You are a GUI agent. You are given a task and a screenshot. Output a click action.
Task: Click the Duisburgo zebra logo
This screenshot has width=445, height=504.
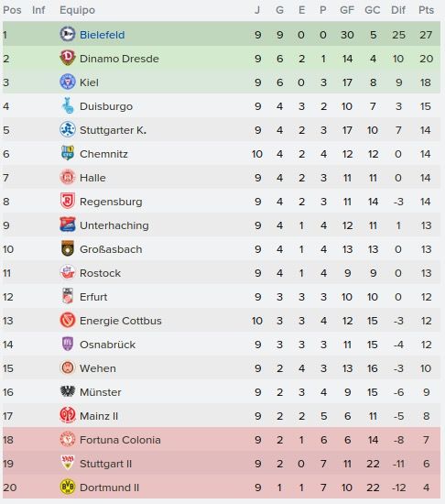coord(68,105)
